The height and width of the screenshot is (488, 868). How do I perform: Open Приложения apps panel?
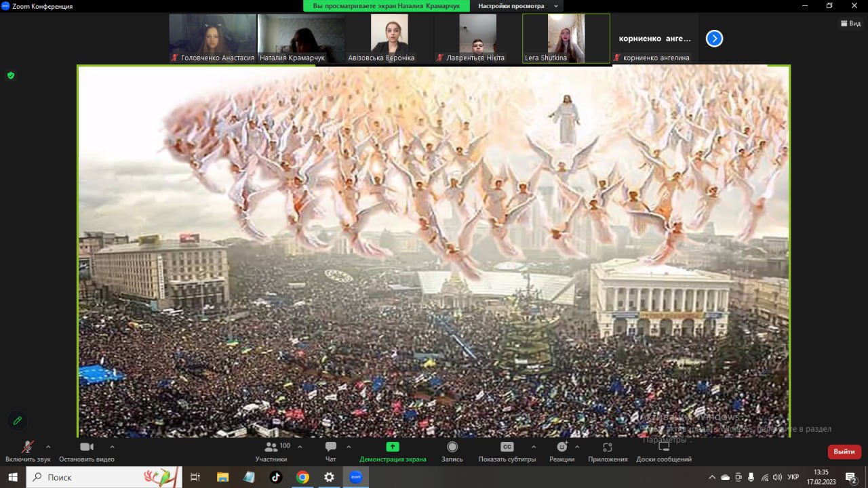608,451
